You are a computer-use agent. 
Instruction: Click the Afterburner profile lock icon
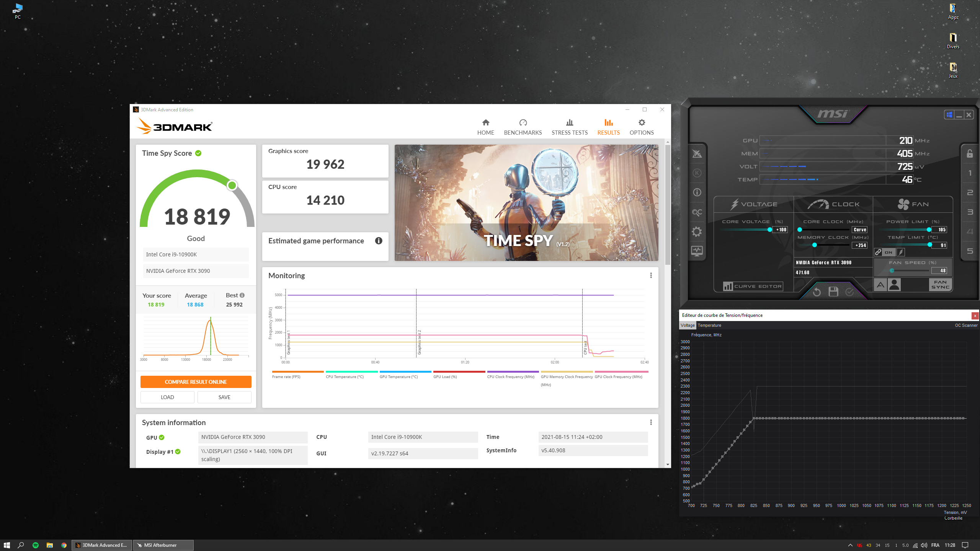click(970, 153)
